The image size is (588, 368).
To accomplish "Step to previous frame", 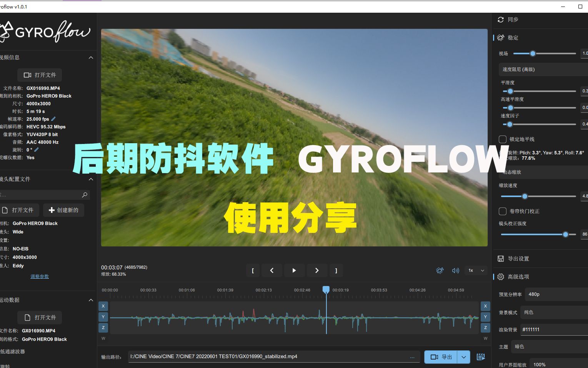I will [272, 271].
